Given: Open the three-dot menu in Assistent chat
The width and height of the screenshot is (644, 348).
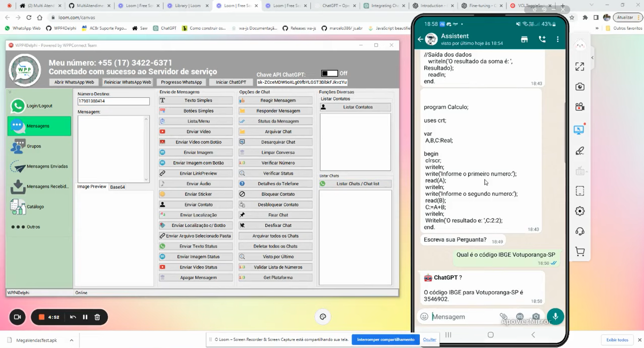Looking at the screenshot, I should coord(557,40).
